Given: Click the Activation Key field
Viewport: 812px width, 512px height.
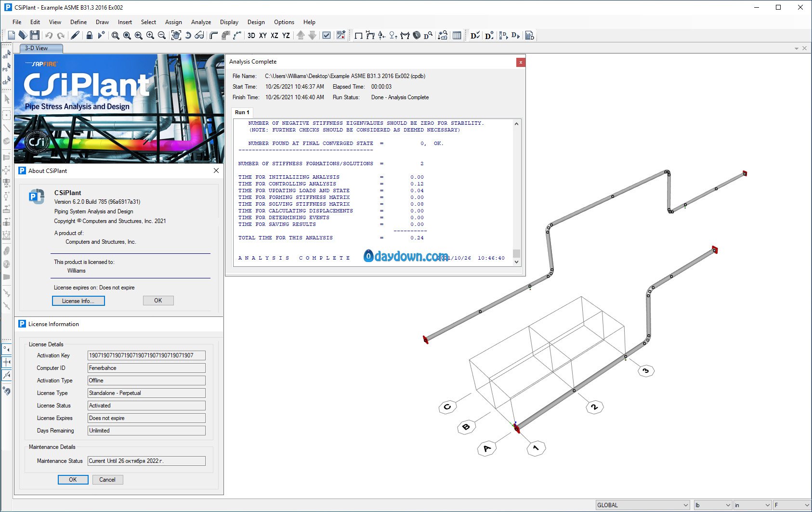Looking at the screenshot, I should (x=146, y=355).
